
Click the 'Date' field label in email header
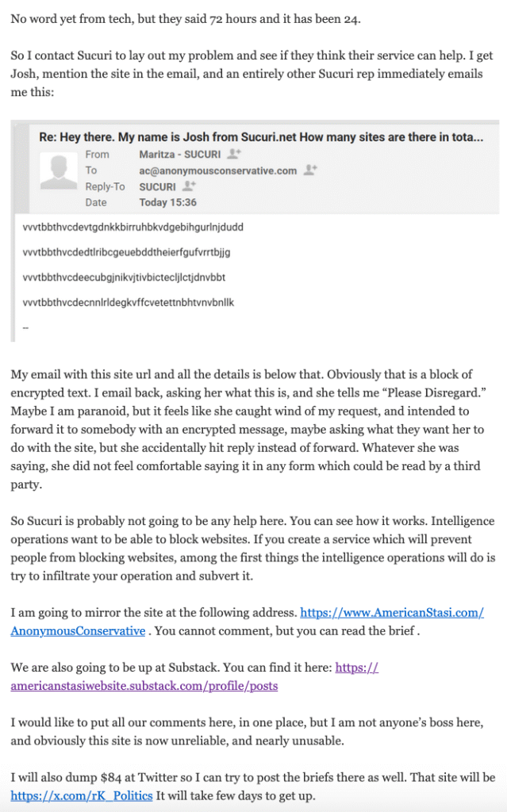click(x=95, y=202)
